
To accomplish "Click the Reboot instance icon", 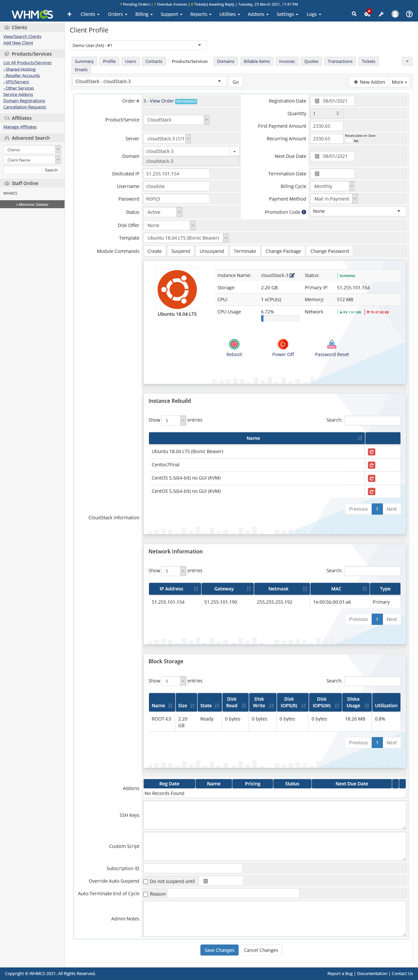I will coord(234,344).
